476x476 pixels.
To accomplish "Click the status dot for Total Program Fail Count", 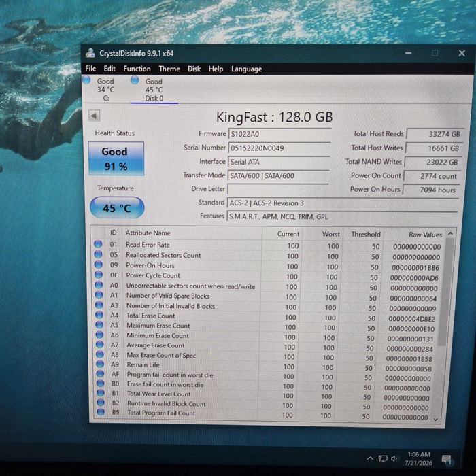I will tap(101, 412).
